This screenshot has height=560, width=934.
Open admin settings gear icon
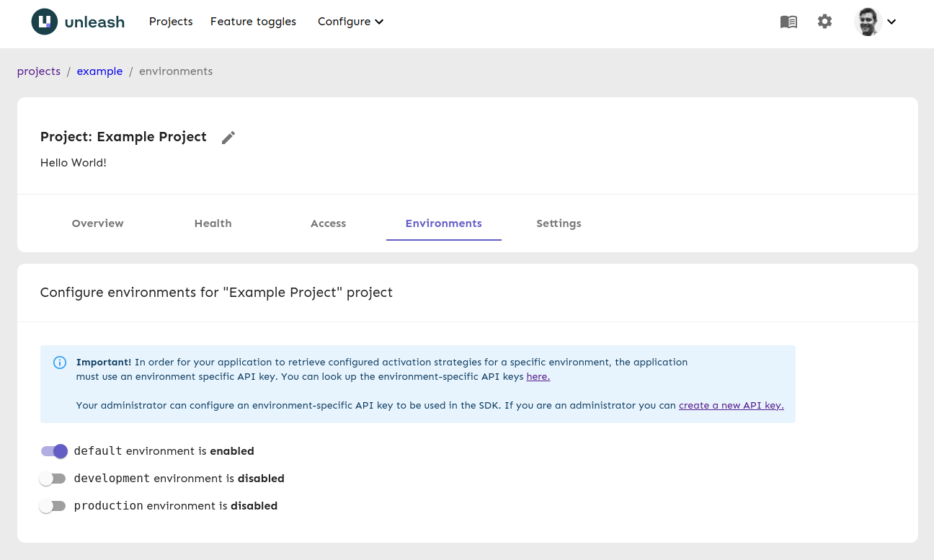[x=824, y=22]
